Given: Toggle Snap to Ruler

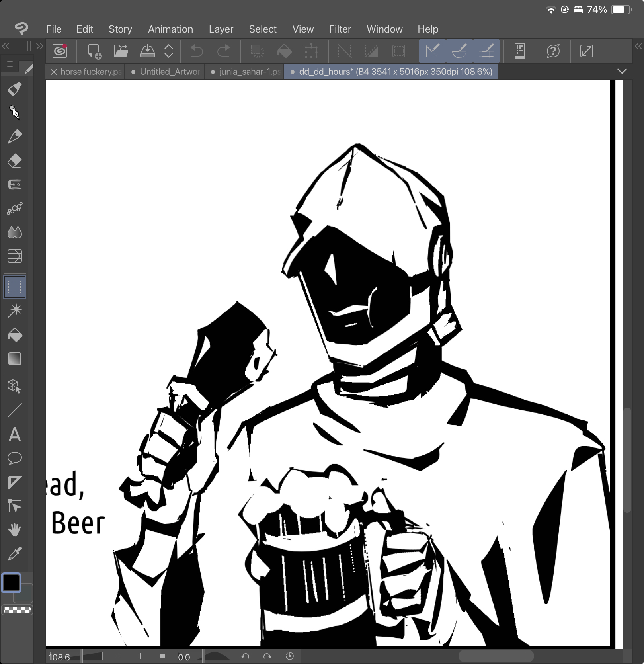Looking at the screenshot, I should 432,51.
